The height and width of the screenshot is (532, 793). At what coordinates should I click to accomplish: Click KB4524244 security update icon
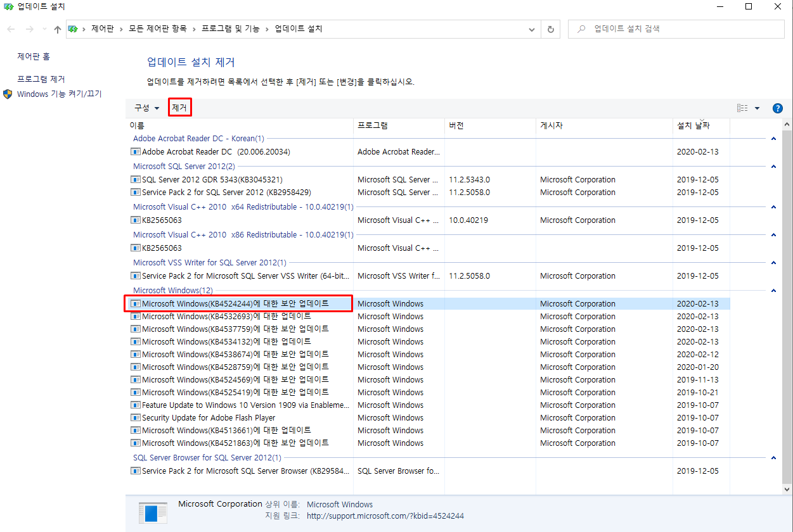pyautogui.click(x=135, y=304)
